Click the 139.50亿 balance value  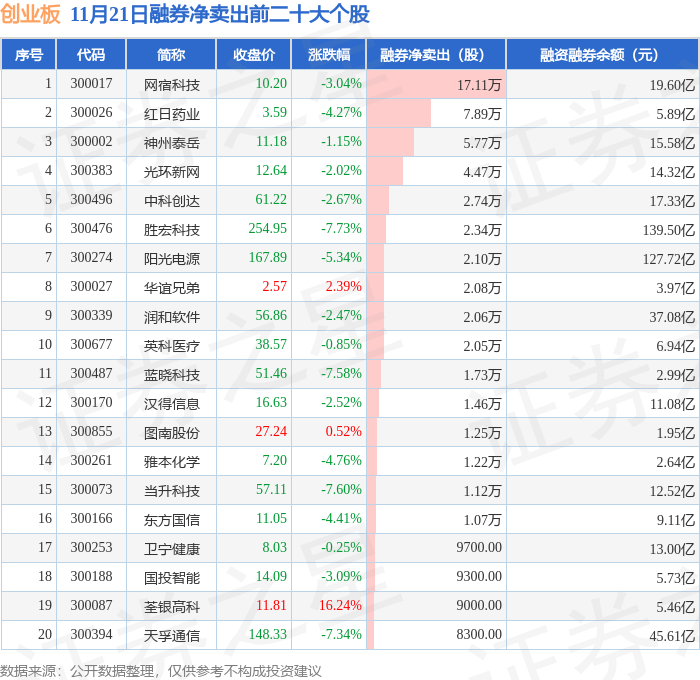(669, 229)
